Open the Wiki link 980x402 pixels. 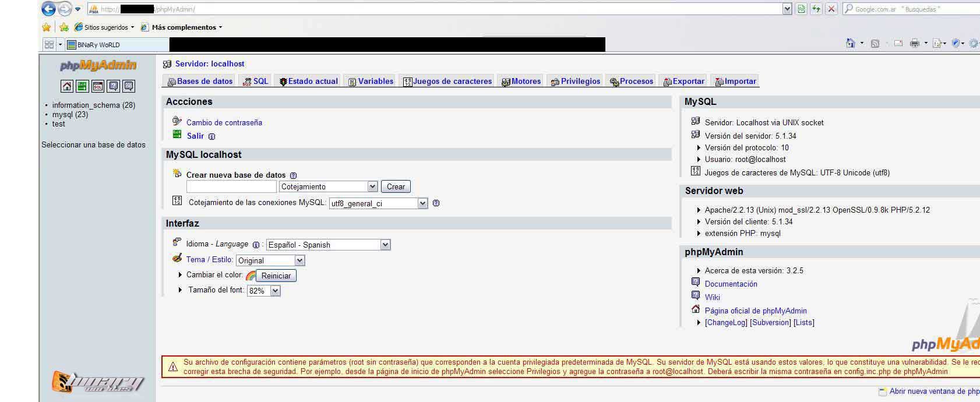coord(713,297)
